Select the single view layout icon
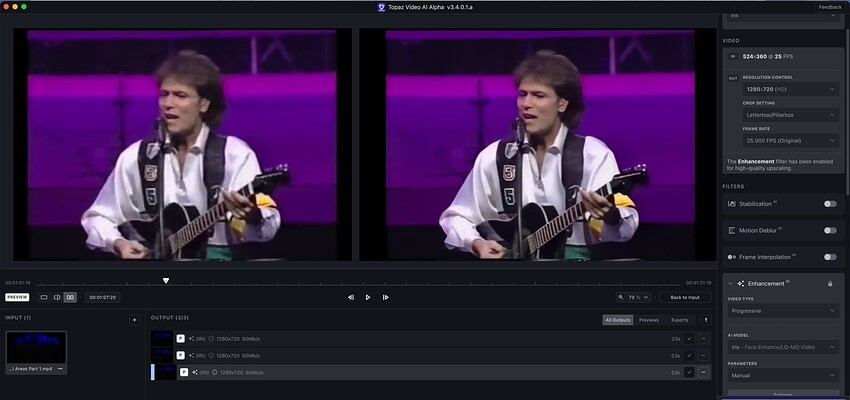This screenshot has width=850, height=400. click(44, 297)
